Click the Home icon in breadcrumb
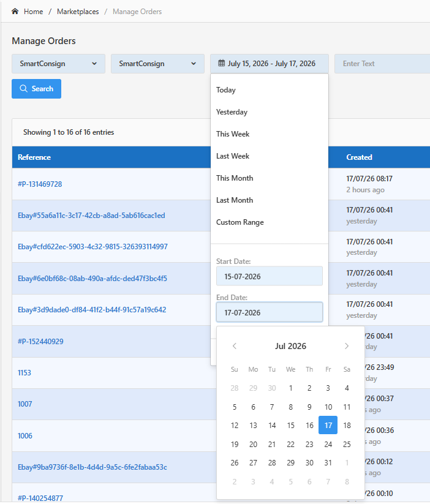The width and height of the screenshot is (430, 504). point(15,12)
